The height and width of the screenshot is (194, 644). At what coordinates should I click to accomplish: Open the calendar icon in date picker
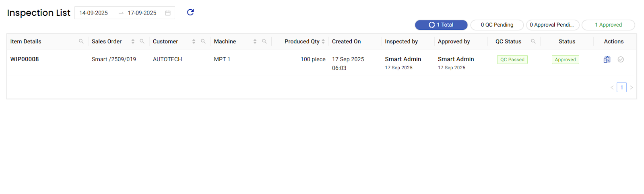click(168, 13)
